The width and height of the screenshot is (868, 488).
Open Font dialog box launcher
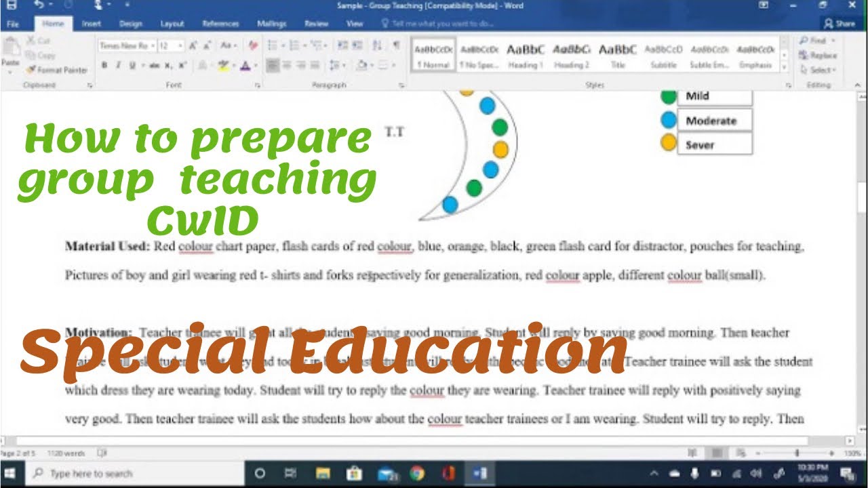click(x=257, y=86)
